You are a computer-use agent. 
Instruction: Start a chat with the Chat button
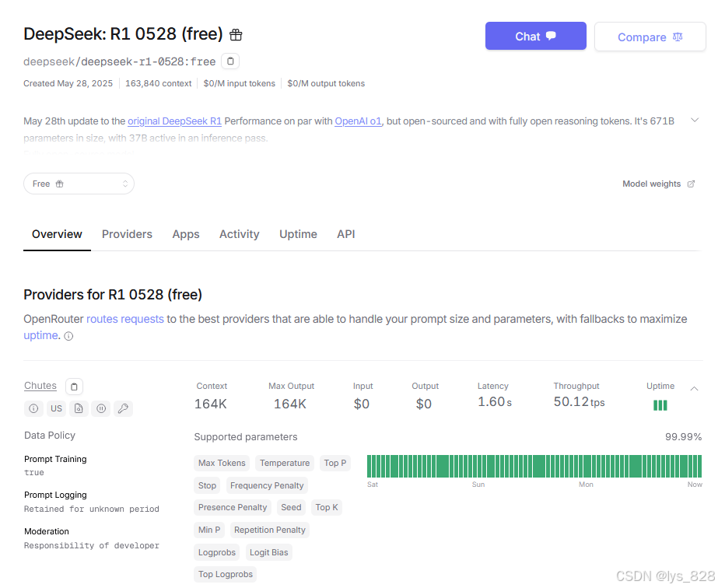click(x=535, y=37)
